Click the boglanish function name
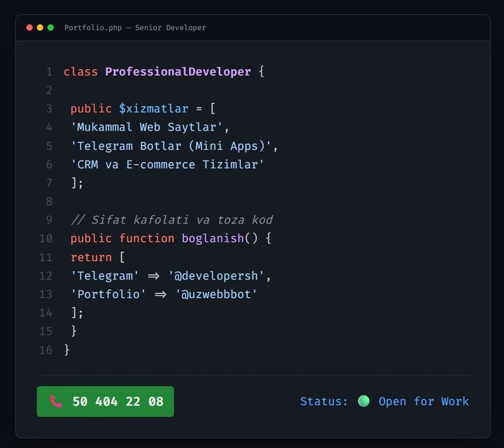Screen dimensions: 504x448 tap(212, 239)
